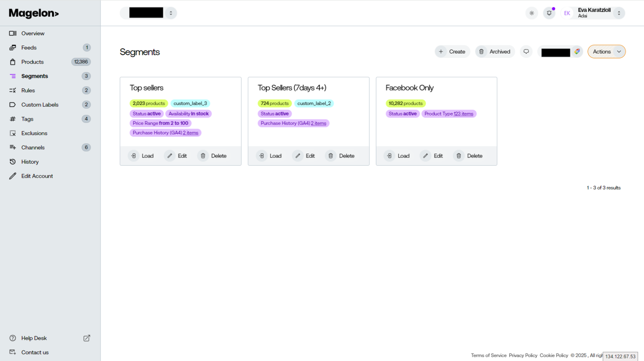This screenshot has width=644, height=361.
Task: Click the Exclusions sidebar icon
Action: pos(13,133)
